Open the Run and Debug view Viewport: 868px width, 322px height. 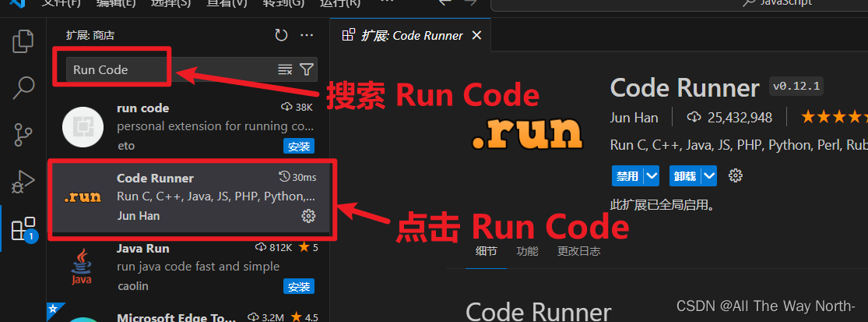click(23, 181)
